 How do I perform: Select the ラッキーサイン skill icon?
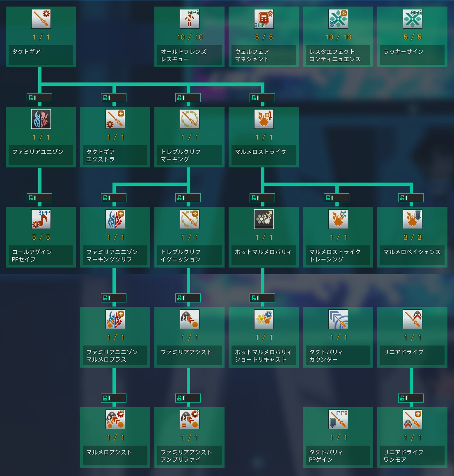pos(412,19)
